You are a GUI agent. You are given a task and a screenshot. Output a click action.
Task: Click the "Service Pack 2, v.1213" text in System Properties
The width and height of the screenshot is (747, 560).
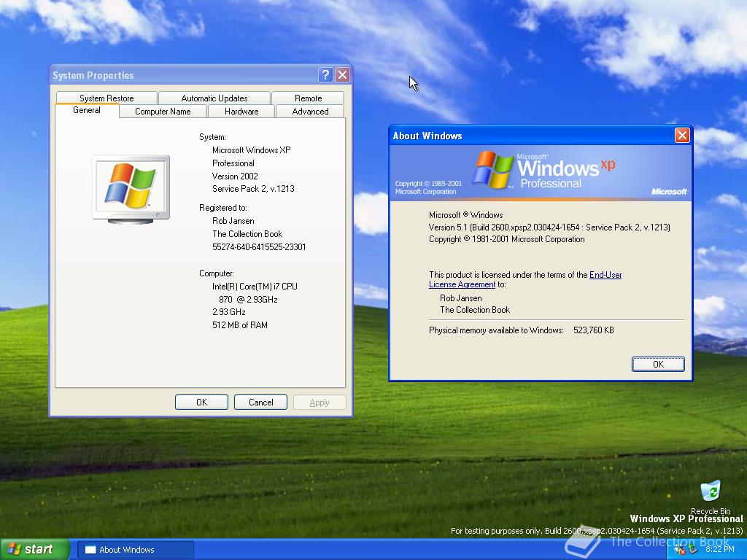(253, 189)
